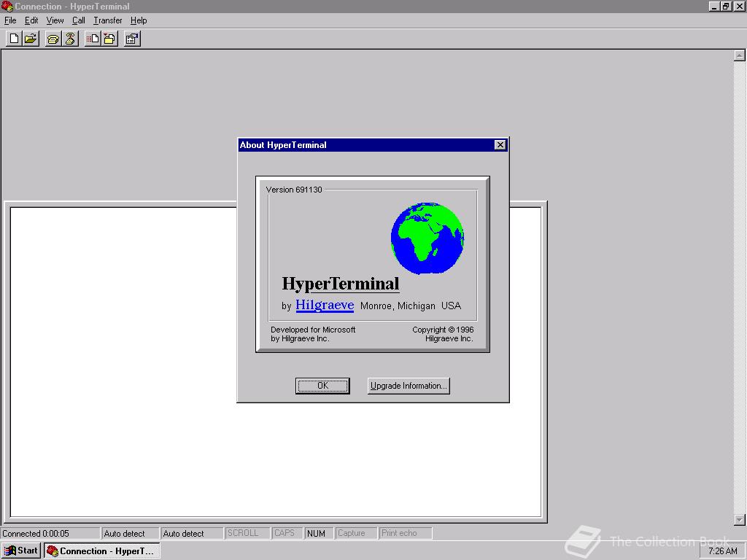Viewport: 747px width, 560px height.
Task: Click the HyperTerminal heading in About dialog
Action: (x=341, y=284)
